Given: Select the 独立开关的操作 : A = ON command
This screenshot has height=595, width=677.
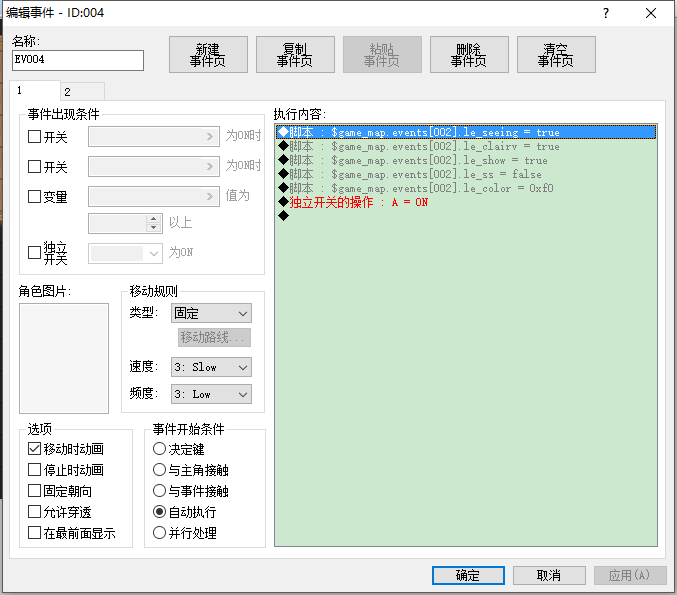Looking at the screenshot, I should pyautogui.click(x=465, y=202).
